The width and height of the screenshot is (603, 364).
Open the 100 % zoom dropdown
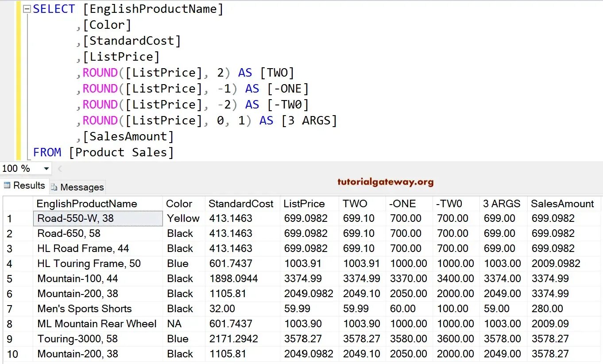point(46,169)
